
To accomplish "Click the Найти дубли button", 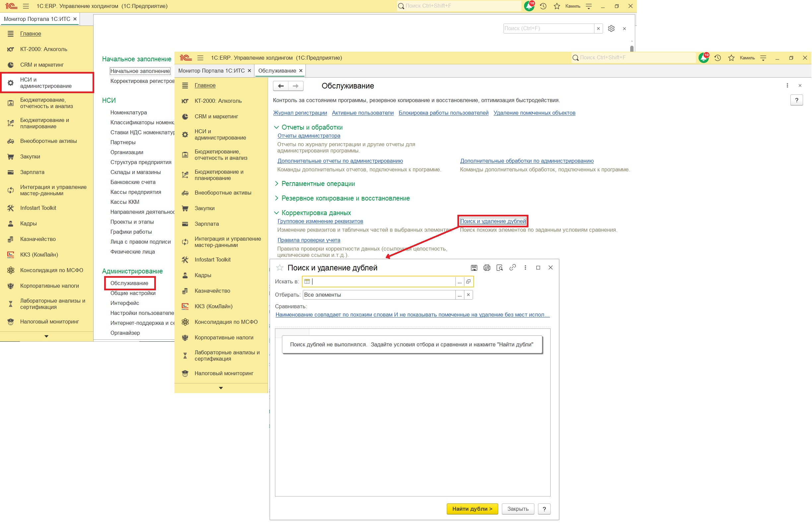I will pos(472,509).
